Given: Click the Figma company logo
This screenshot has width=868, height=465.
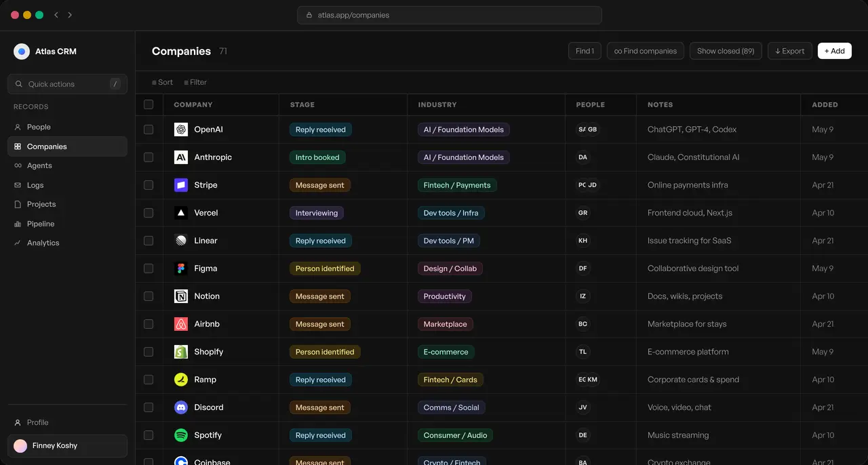Looking at the screenshot, I should tap(181, 268).
